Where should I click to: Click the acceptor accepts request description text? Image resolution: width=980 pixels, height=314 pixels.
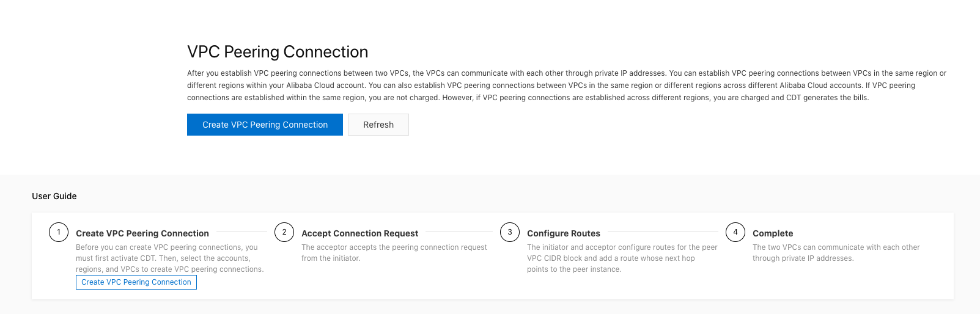tap(394, 252)
